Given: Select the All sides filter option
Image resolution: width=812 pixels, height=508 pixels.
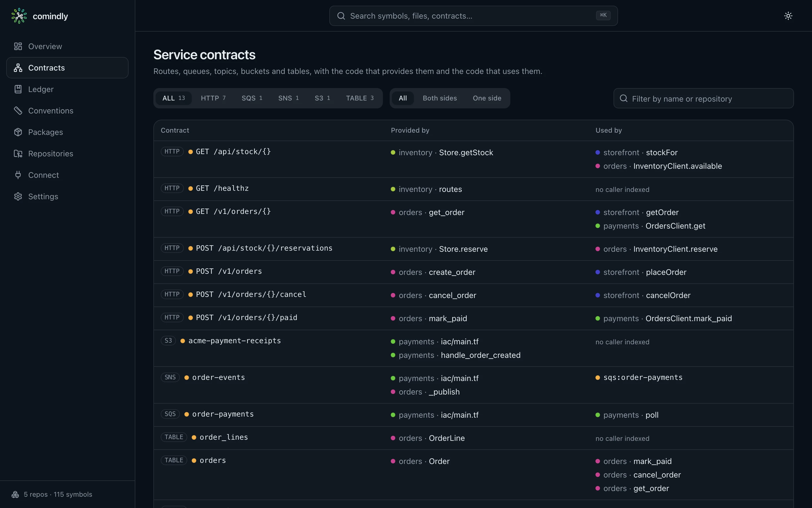Looking at the screenshot, I should click(x=403, y=98).
